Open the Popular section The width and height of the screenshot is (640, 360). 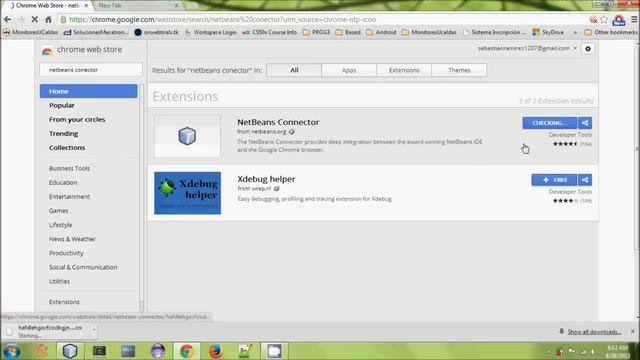[x=62, y=105]
